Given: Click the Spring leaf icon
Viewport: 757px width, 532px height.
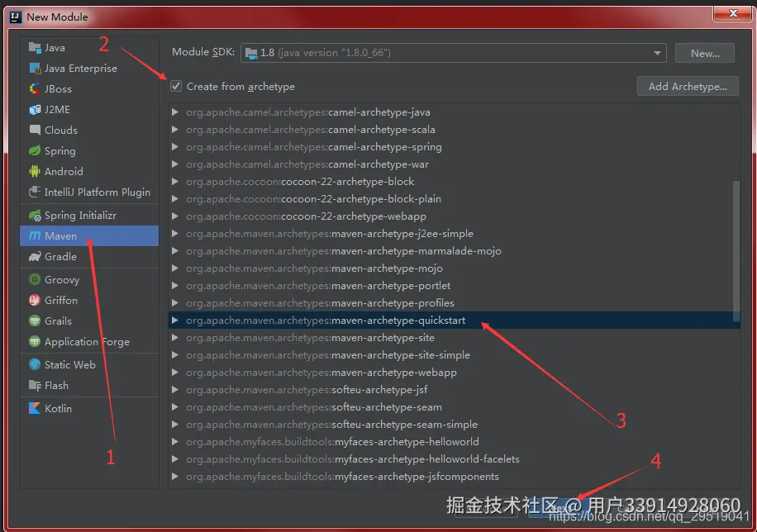Looking at the screenshot, I should [x=35, y=150].
